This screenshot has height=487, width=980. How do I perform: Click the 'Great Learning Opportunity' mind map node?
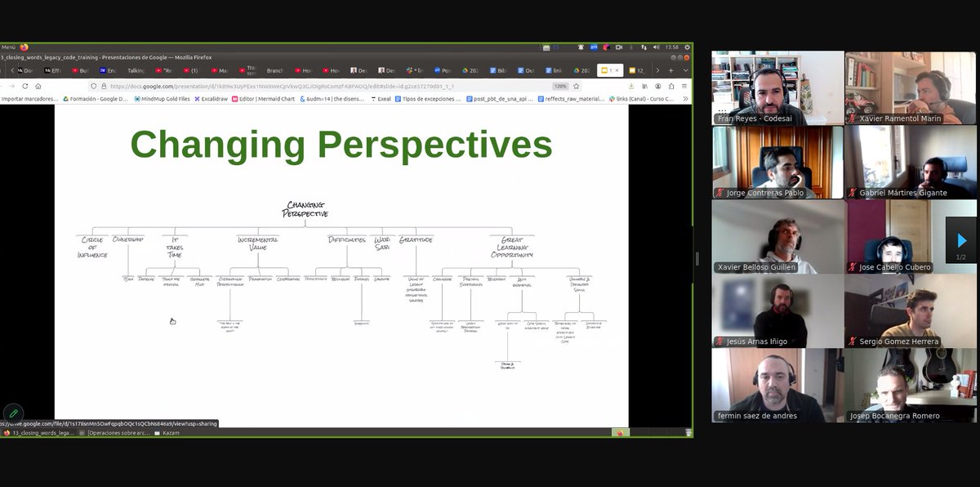coord(512,247)
